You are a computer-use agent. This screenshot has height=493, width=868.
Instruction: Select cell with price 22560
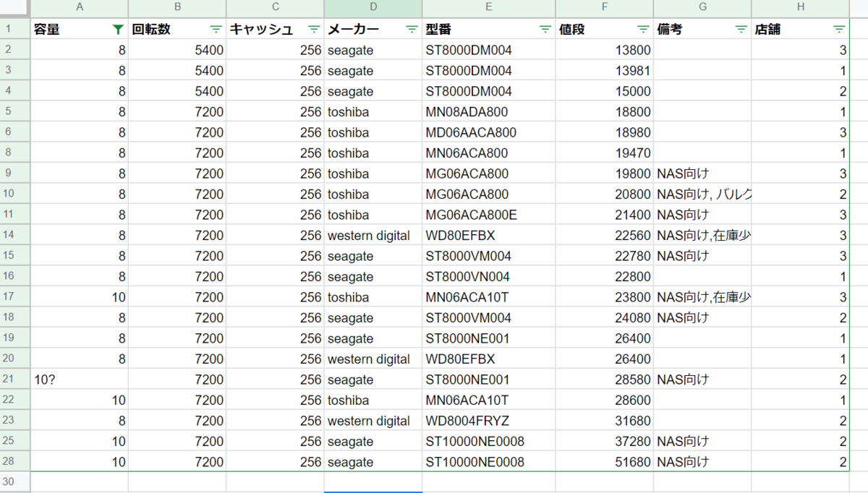click(605, 236)
